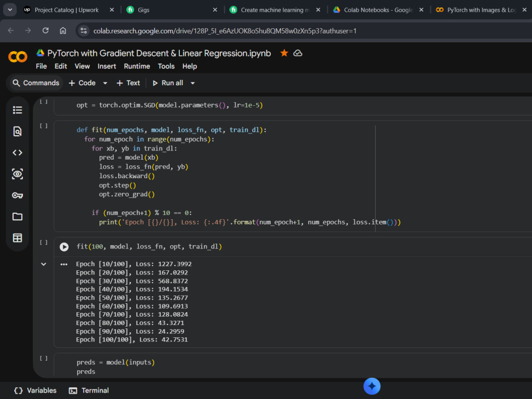The image size is (532, 399).
Task: Open the Help menu
Action: (x=190, y=66)
